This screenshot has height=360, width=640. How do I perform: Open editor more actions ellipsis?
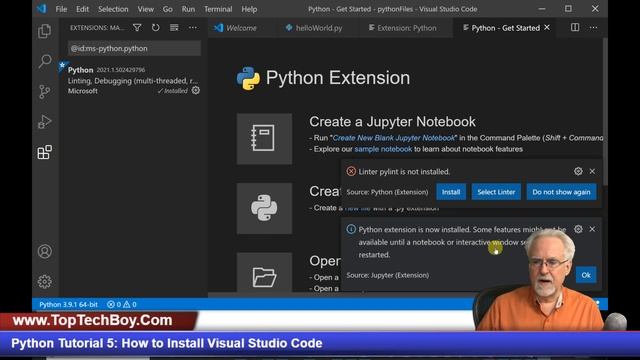(593, 27)
